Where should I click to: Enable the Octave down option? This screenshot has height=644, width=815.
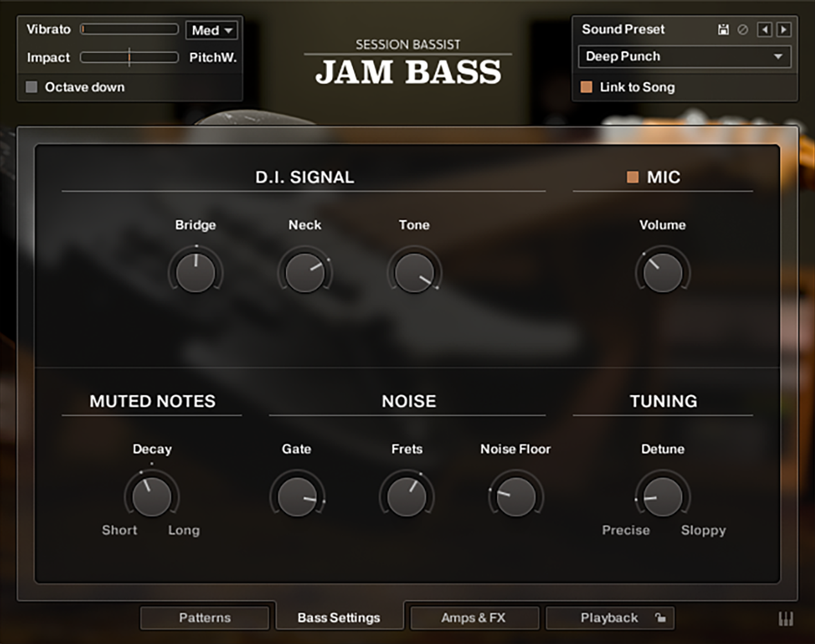point(31,87)
